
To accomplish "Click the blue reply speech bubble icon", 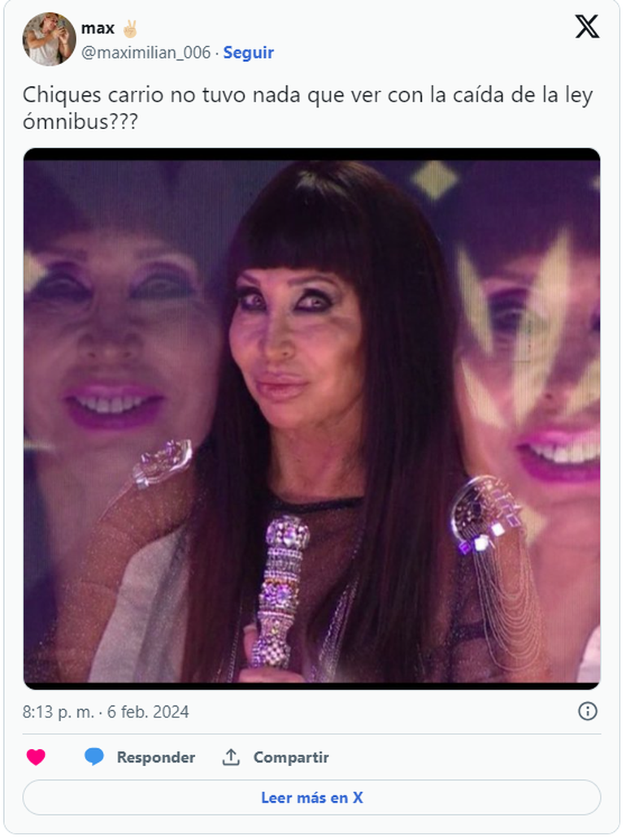I will (x=94, y=756).
